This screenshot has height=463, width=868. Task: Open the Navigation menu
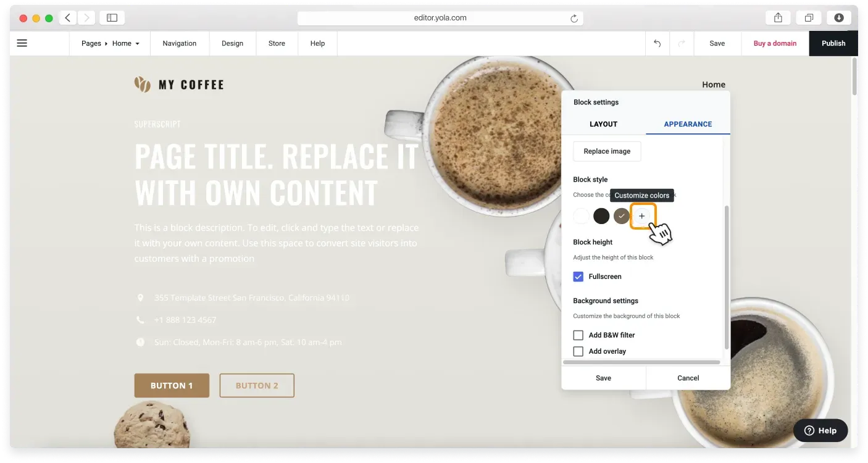180,44
